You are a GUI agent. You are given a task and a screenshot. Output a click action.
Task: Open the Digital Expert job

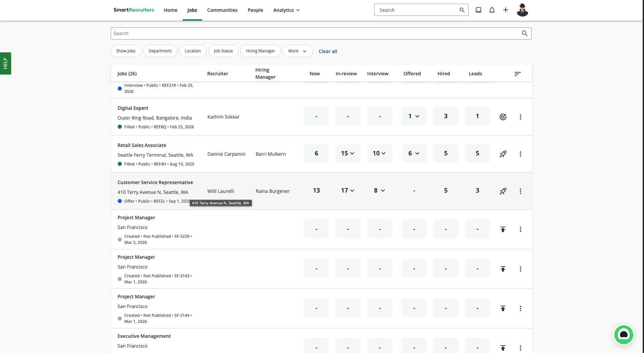point(133,108)
